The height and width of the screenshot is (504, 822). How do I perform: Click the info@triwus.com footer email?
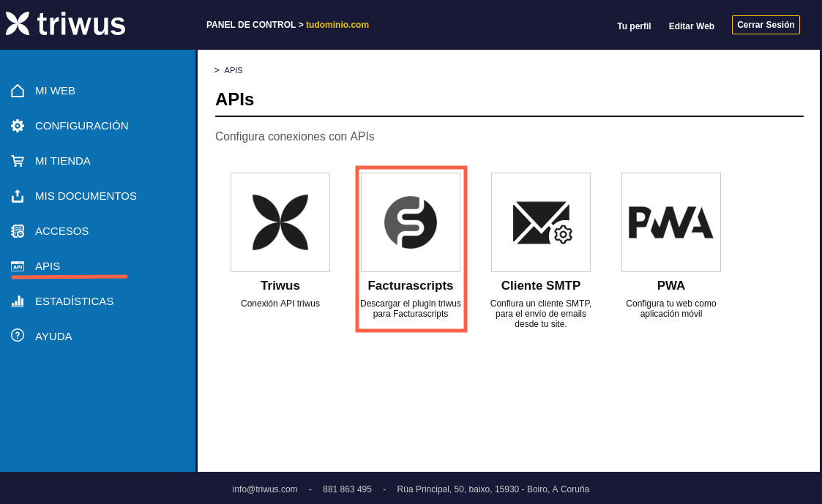(265, 489)
